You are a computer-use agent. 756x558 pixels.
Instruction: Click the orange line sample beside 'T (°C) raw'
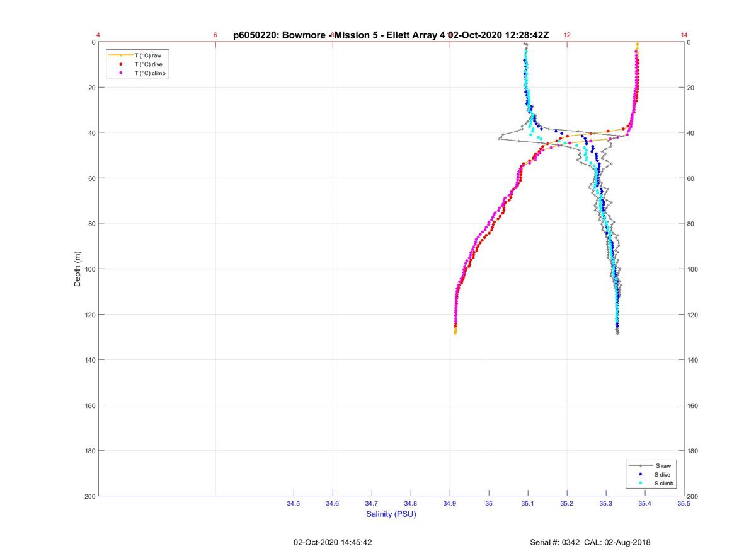tap(120, 55)
